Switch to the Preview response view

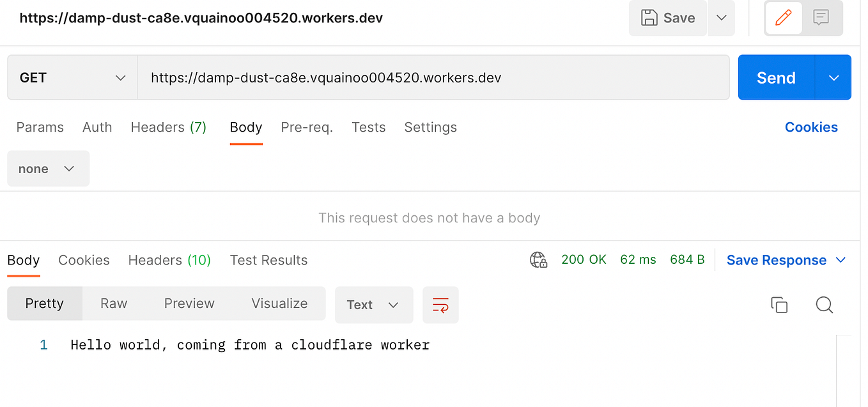[x=189, y=303]
